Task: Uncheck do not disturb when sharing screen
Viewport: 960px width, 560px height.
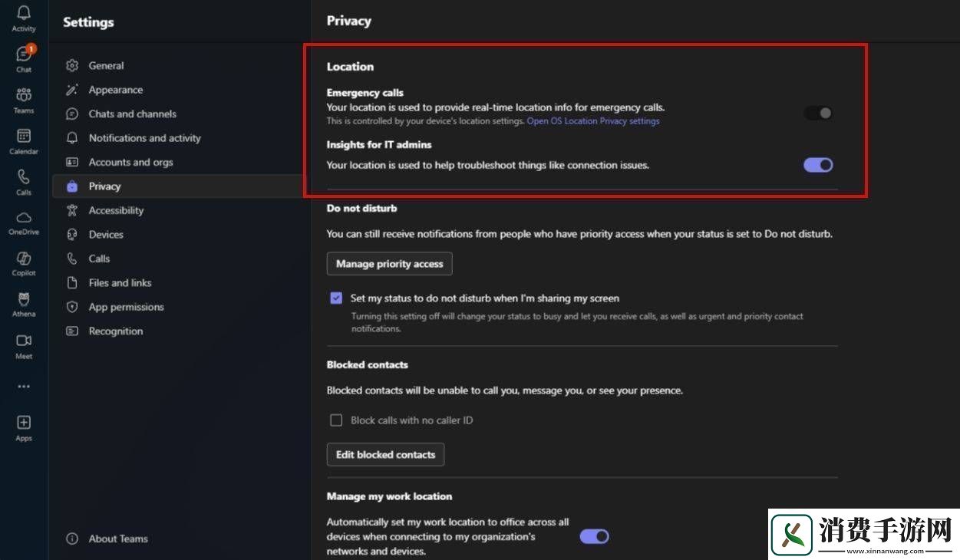Action: pos(336,298)
